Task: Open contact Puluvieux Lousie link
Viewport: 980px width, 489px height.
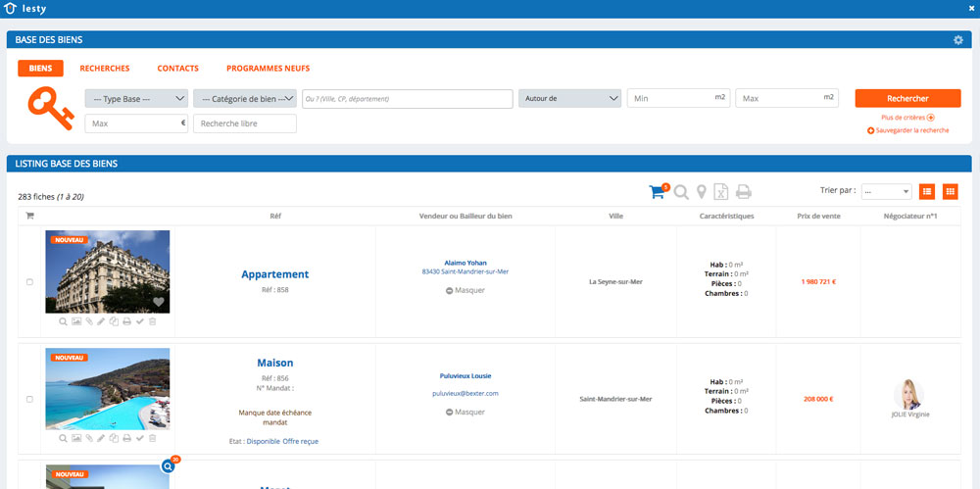Action: coord(465,376)
